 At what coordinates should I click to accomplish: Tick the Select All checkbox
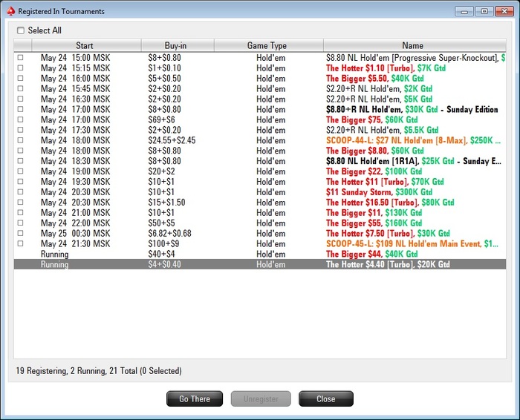[x=21, y=30]
